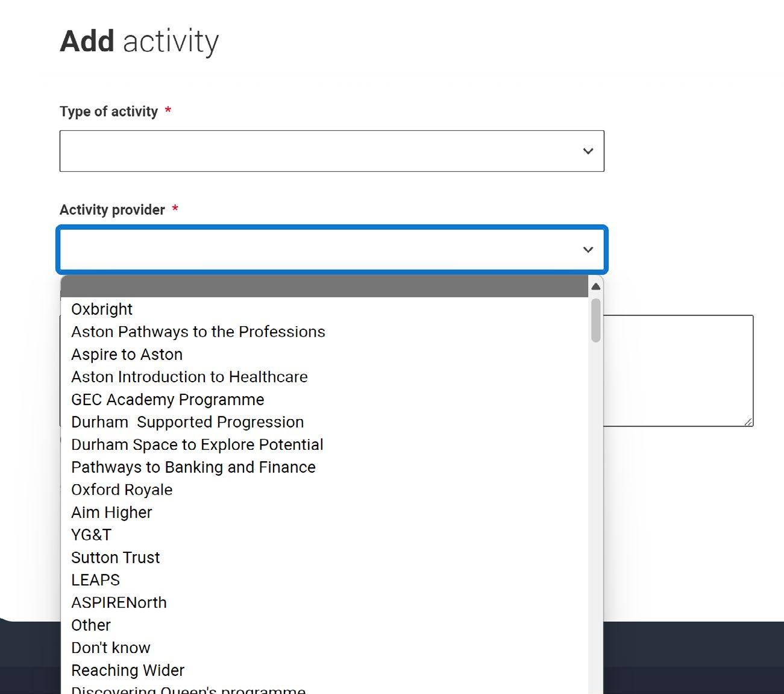Pick Sutton Trust provider
784x694 pixels.
tap(115, 558)
